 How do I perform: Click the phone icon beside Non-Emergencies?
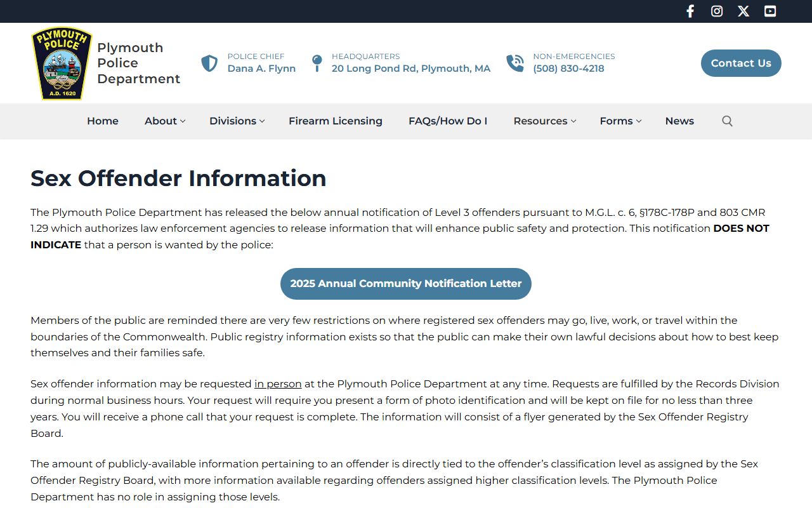[x=515, y=63]
